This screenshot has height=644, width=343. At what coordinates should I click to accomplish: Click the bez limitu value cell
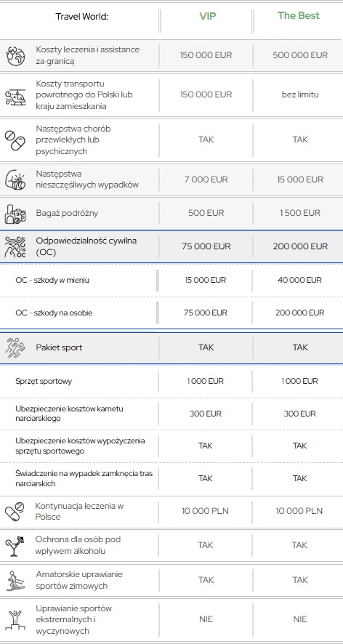tap(300, 94)
